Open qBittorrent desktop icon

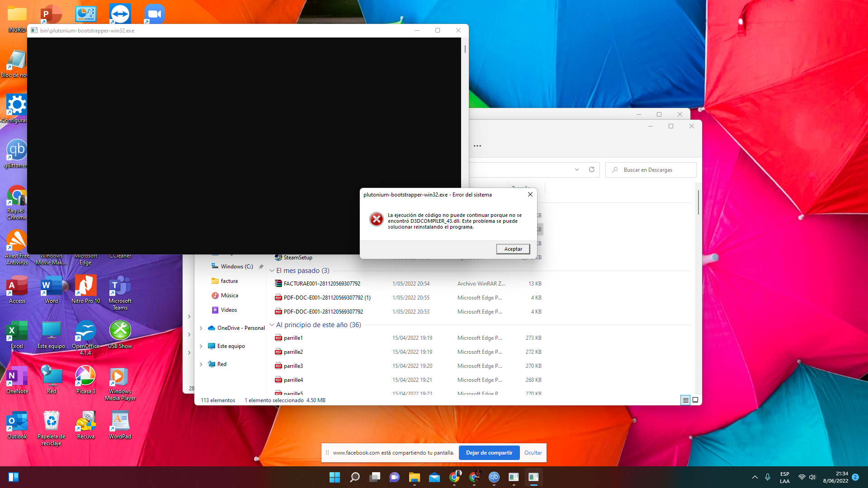pyautogui.click(x=15, y=155)
